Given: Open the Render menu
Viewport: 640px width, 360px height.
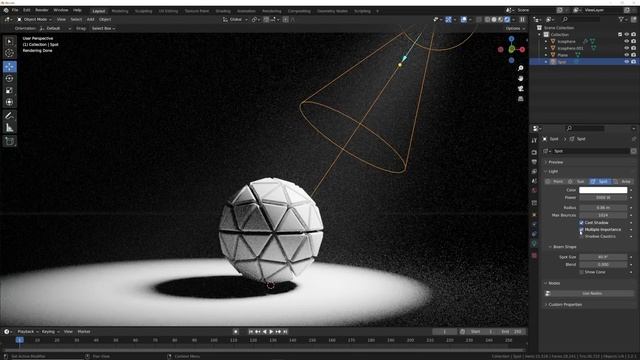Looking at the screenshot, I should [x=42, y=10].
